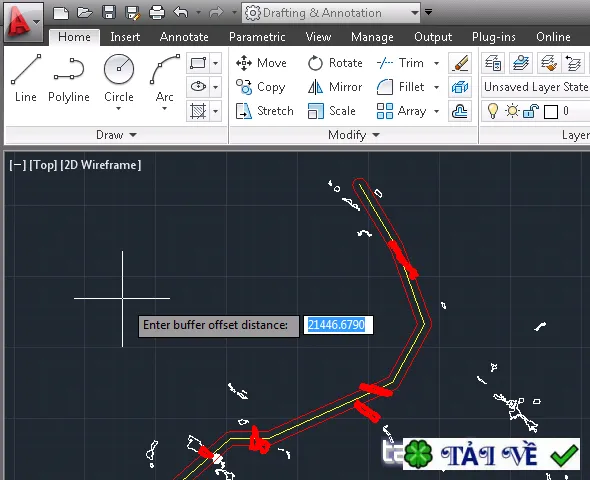Screen dimensions: 590x480
Task: Select the Polyline tool
Action: pos(69,78)
